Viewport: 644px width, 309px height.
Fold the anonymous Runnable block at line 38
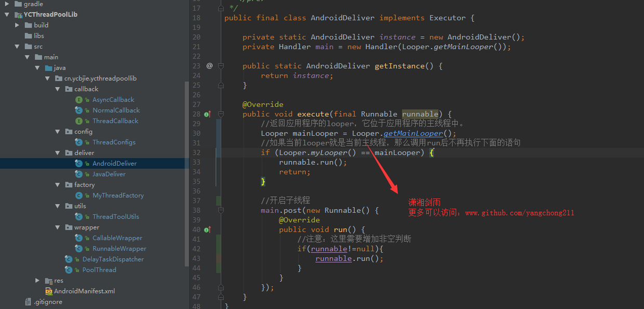(x=221, y=210)
